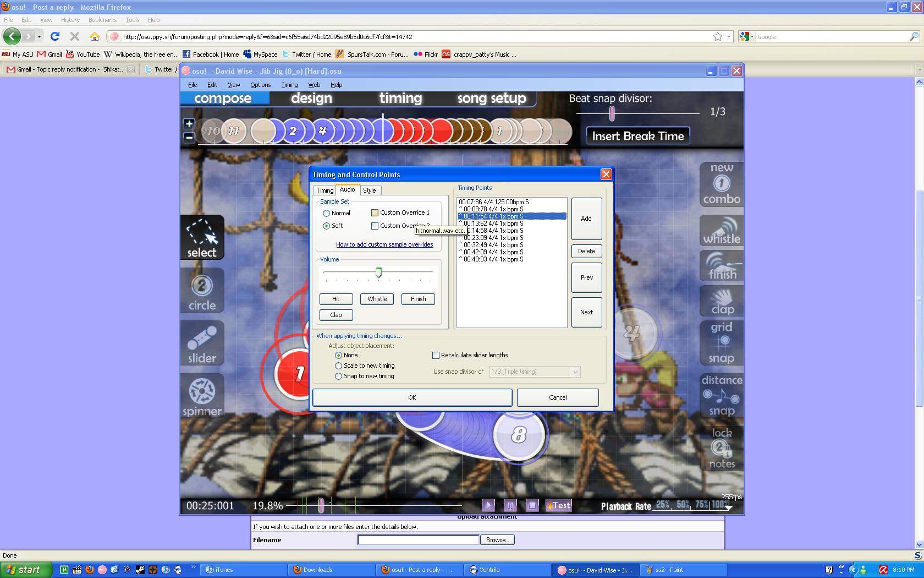
Task: Pause the song playback
Action: 510,505
